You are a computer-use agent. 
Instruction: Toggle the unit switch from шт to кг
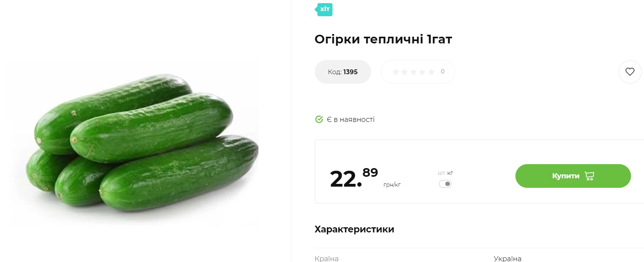click(x=445, y=184)
